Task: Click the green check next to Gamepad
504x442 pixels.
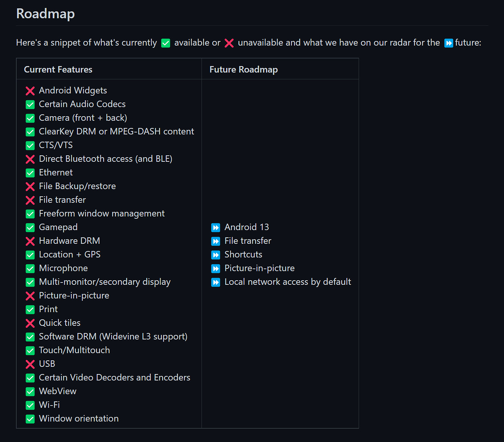Action: coord(30,227)
